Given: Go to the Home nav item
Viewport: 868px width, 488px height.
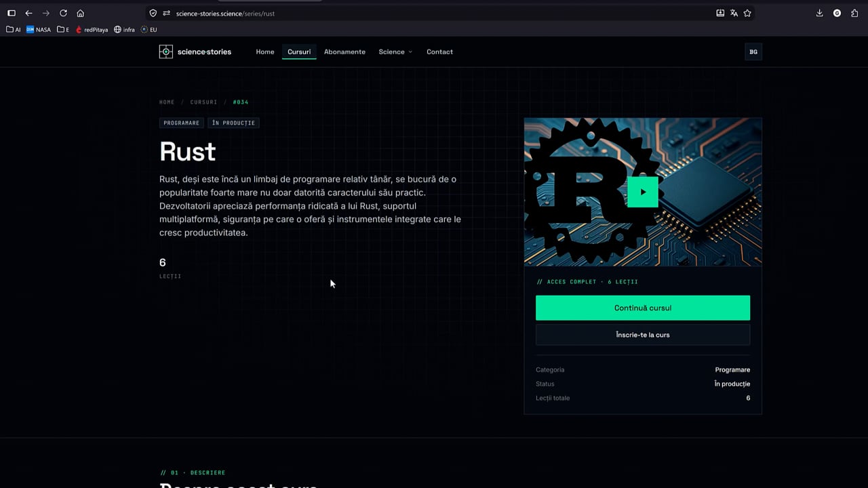Looking at the screenshot, I should (265, 52).
